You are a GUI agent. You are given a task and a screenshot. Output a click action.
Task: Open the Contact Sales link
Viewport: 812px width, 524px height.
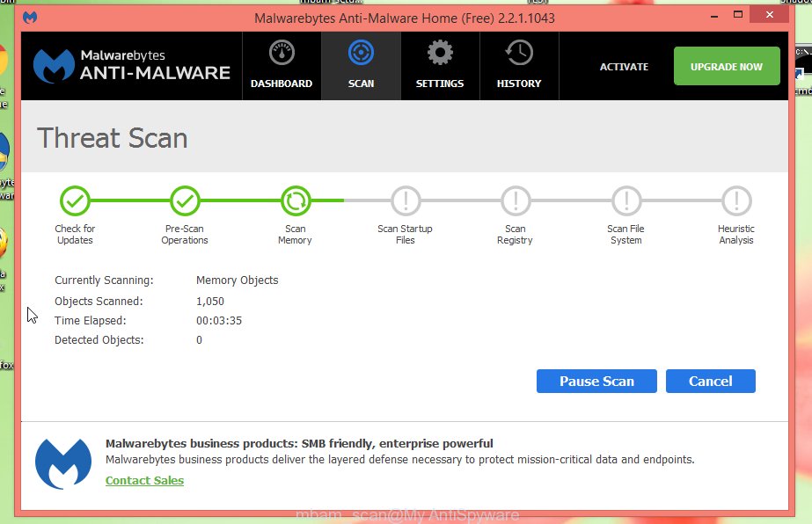click(x=144, y=481)
